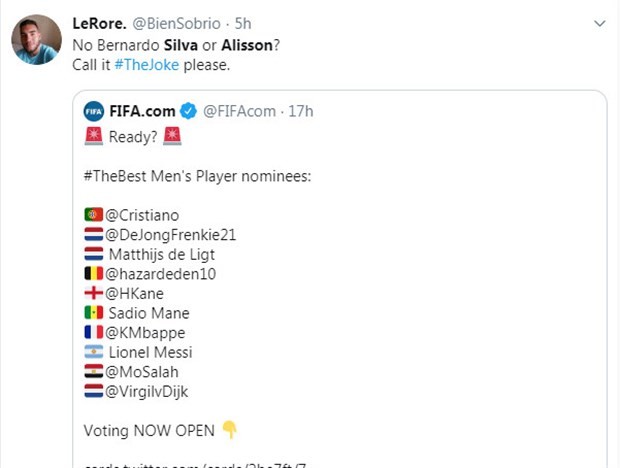Click the FIFA.com verified badge
The height and width of the screenshot is (468, 620).
point(190,111)
